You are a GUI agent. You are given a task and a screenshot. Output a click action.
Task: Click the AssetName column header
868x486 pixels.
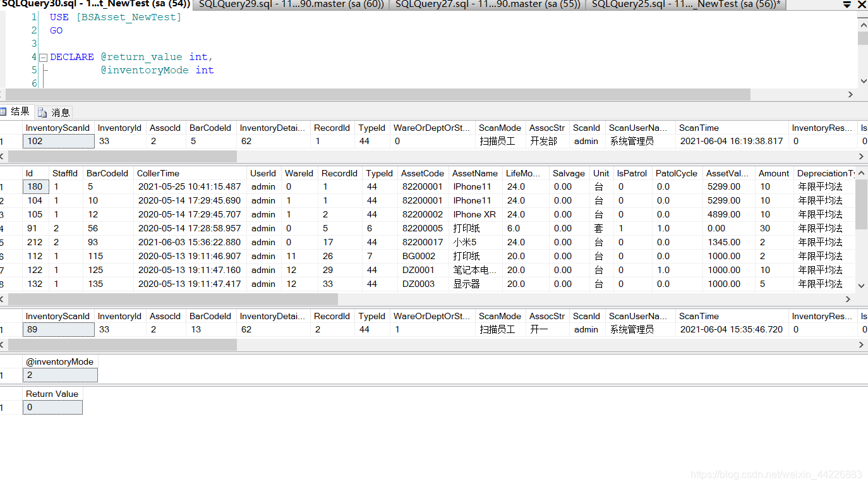476,173
